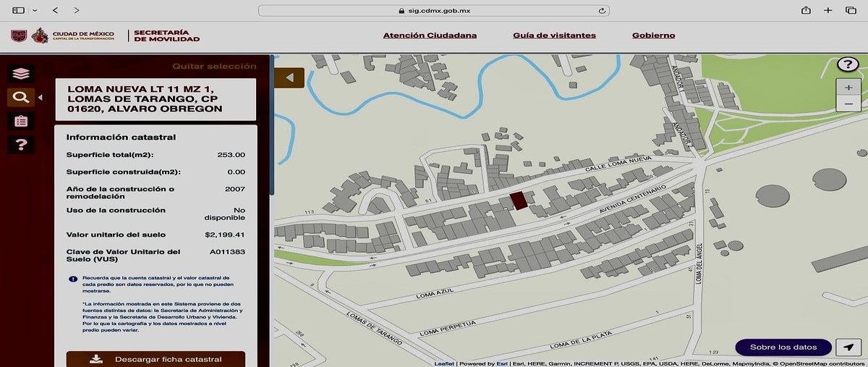The width and height of the screenshot is (868, 367).
Task: Toggle the browser sidebar icon
Action: tap(18, 10)
